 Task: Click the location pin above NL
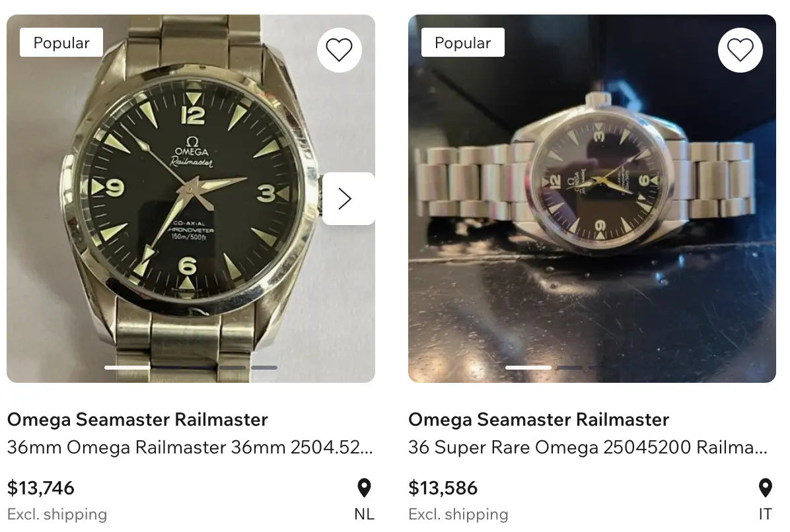click(364, 488)
